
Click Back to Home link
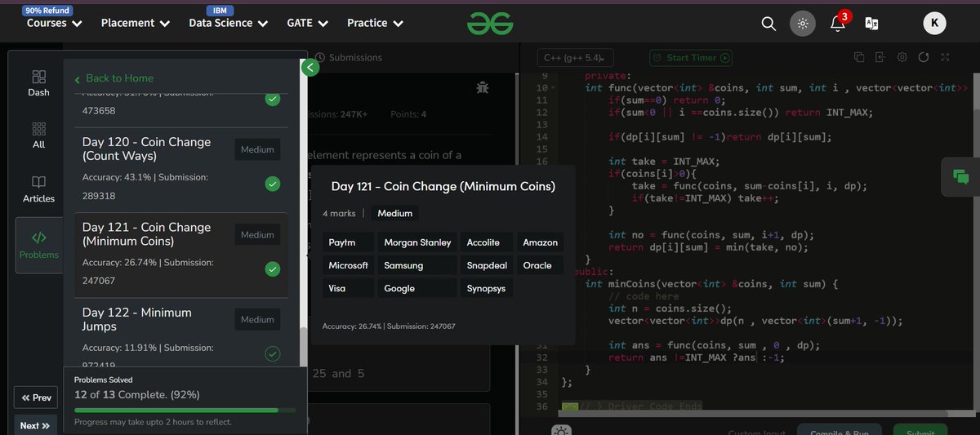point(114,78)
